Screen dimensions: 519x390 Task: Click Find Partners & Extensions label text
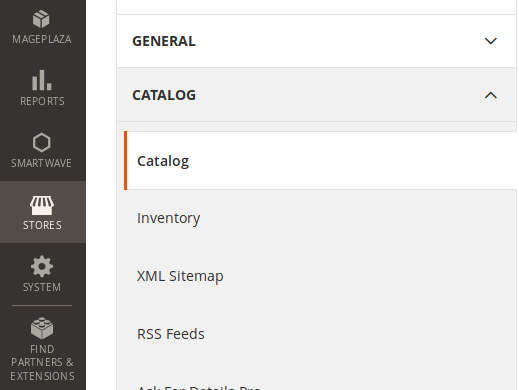[x=42, y=363]
